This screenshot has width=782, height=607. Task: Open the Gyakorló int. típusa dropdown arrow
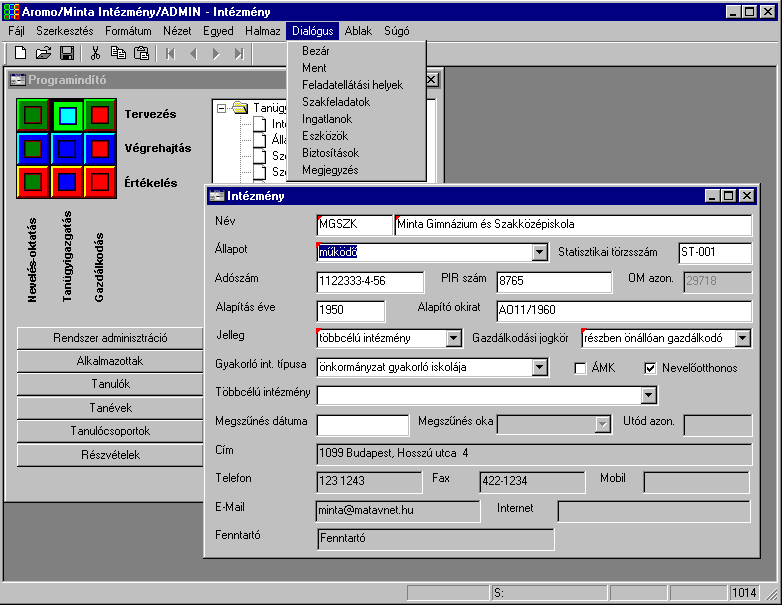click(x=539, y=368)
